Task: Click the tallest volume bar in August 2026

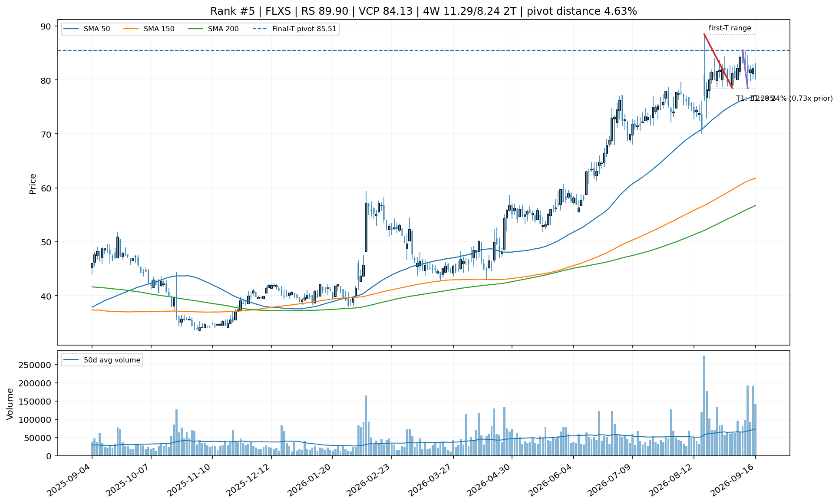Action: click(704, 405)
